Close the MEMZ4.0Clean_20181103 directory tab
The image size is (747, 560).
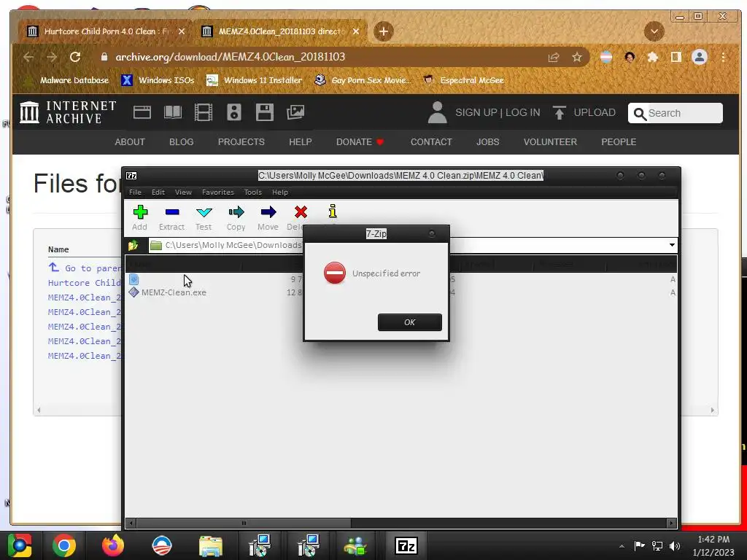356,31
